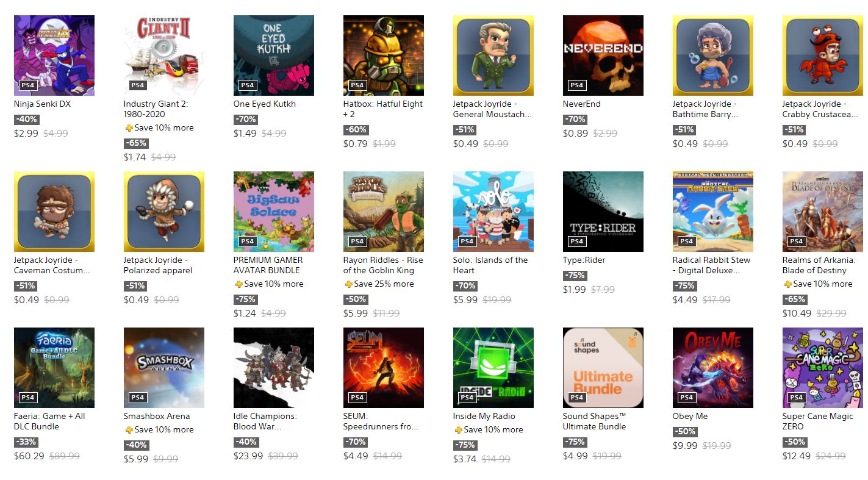Click the General Moustache avatar icon
The height and width of the screenshot is (480, 868).
tap(493, 56)
